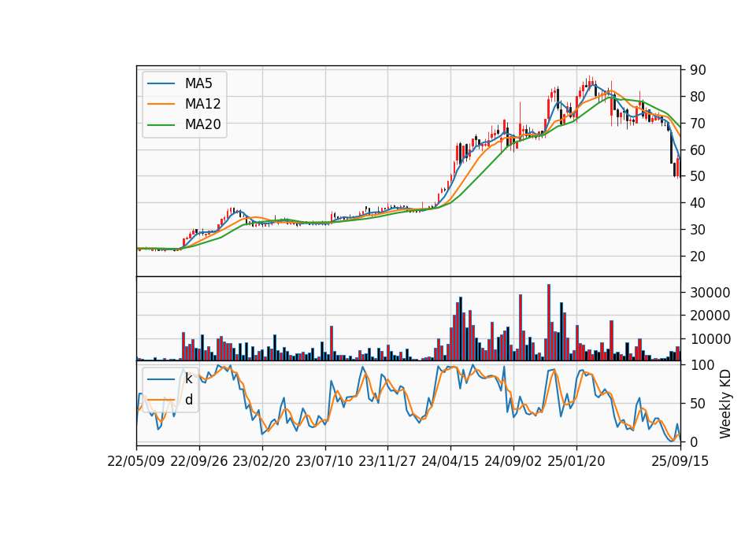Click the 20000 volume axis label

click(x=710, y=316)
